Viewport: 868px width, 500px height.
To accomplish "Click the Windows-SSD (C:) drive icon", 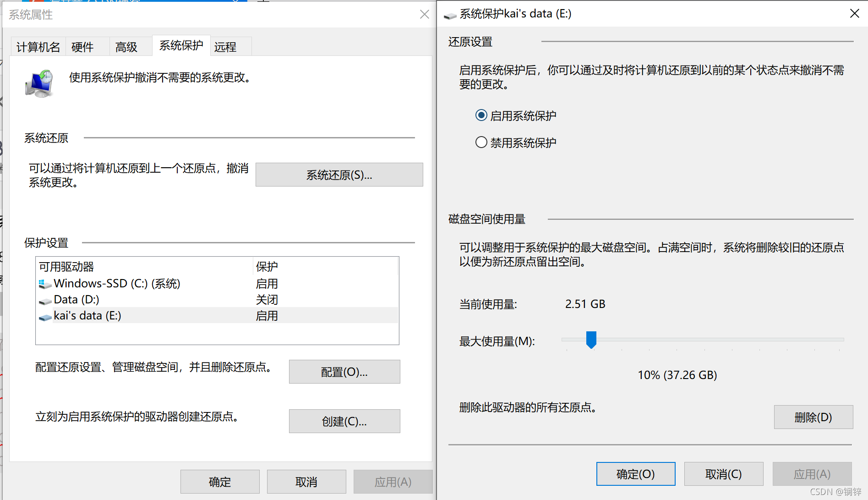I will (x=45, y=284).
